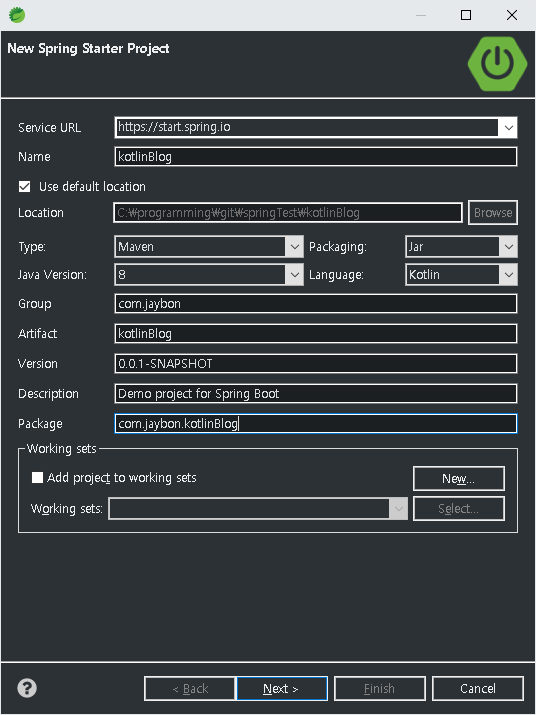Click the Artifact field containing kotlinBlog
Viewport: 536px width, 715px height.
tap(316, 334)
